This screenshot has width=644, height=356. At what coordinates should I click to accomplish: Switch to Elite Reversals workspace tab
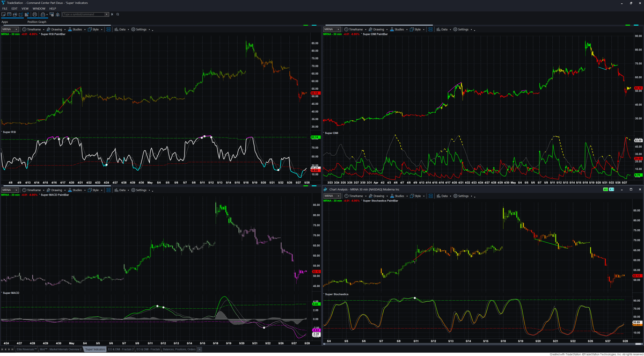pos(26,350)
